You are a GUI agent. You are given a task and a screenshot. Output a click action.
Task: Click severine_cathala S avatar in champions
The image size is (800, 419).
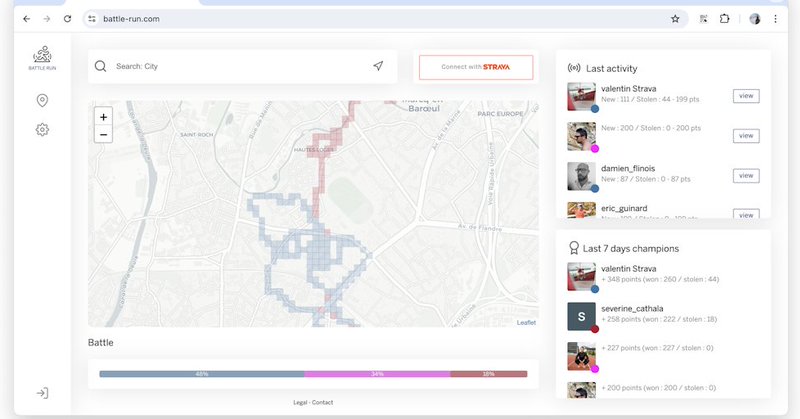click(x=582, y=316)
